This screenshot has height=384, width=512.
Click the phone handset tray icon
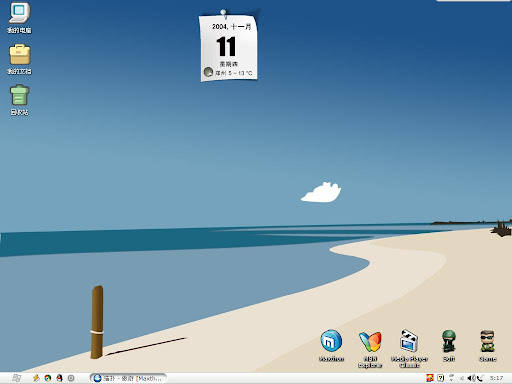pyautogui.click(x=480, y=378)
